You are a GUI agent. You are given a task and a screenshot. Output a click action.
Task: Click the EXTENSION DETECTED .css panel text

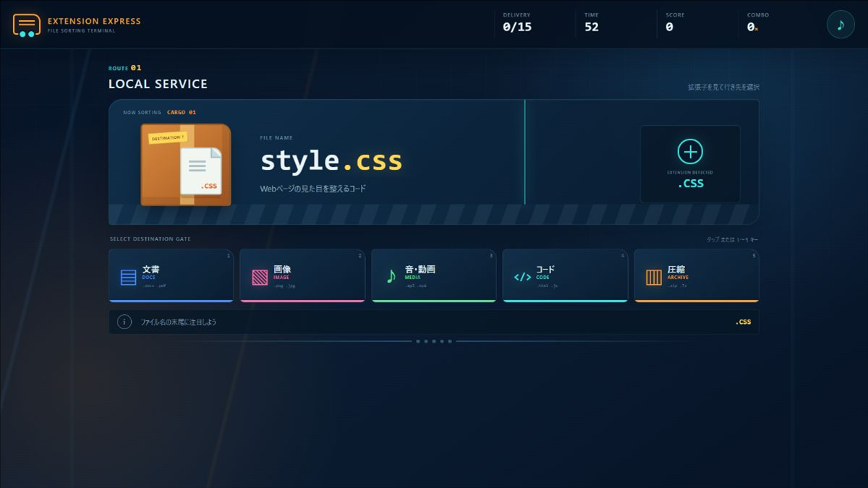[x=690, y=179]
